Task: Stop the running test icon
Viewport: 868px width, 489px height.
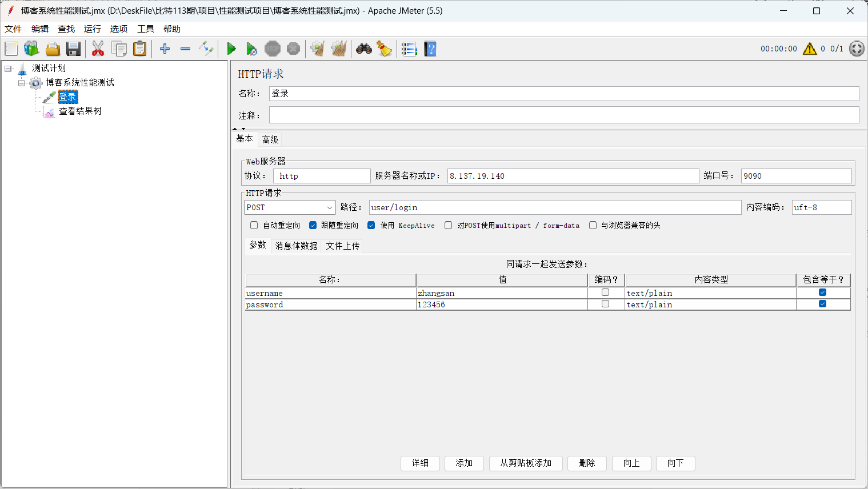Action: point(273,49)
